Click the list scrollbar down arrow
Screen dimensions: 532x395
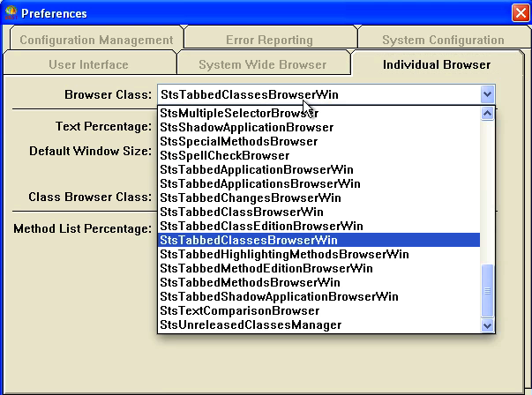click(488, 326)
